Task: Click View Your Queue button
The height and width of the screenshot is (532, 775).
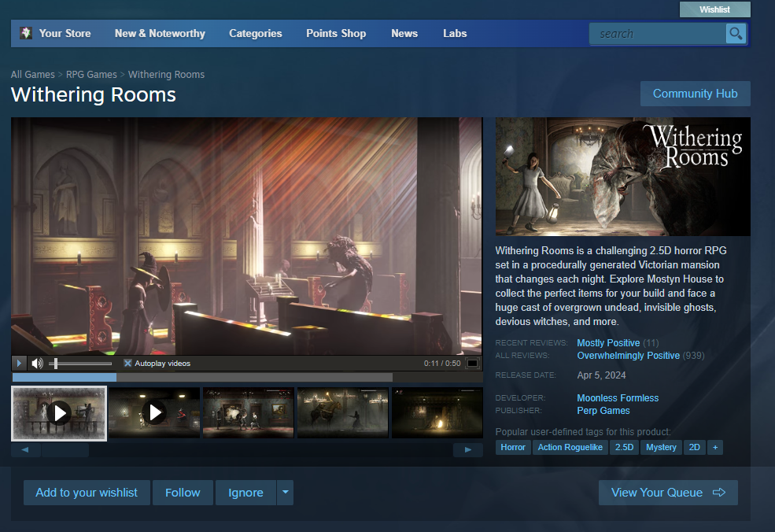Action: [x=668, y=493]
